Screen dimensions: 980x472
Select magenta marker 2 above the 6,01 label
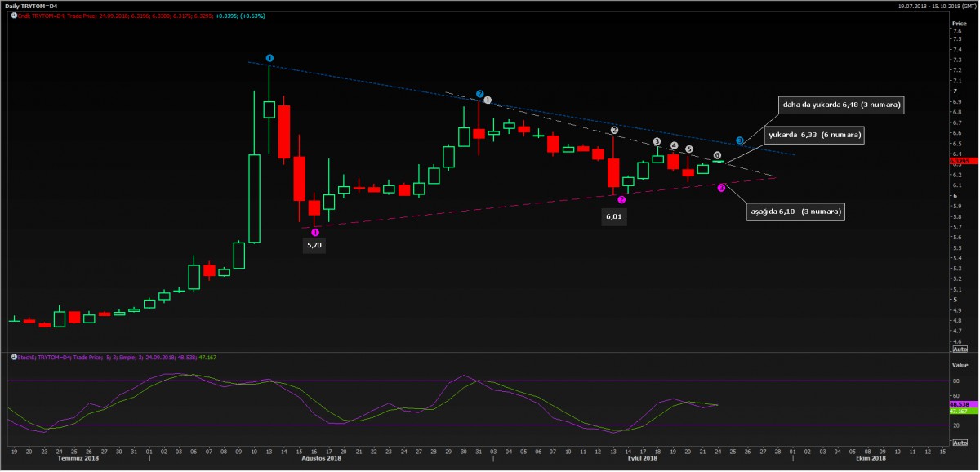pyautogui.click(x=622, y=200)
